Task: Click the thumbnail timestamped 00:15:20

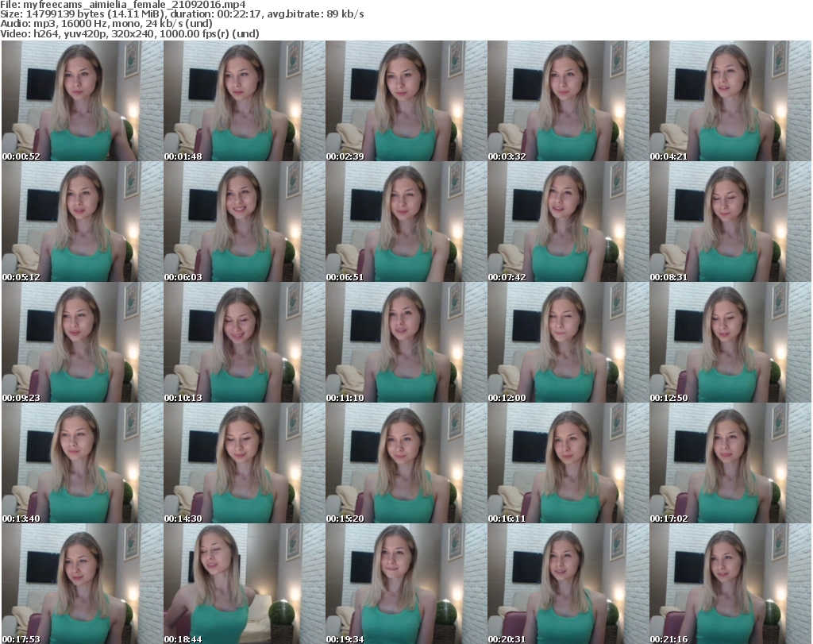Action: pyautogui.click(x=406, y=463)
